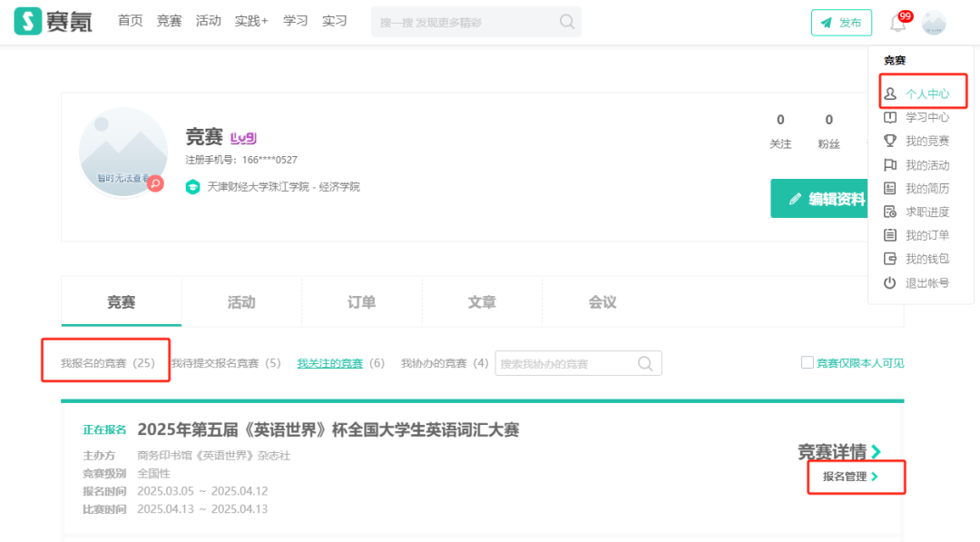Open 我的钱包 wallet icon
This screenshot has width=980, height=542.
892,258
